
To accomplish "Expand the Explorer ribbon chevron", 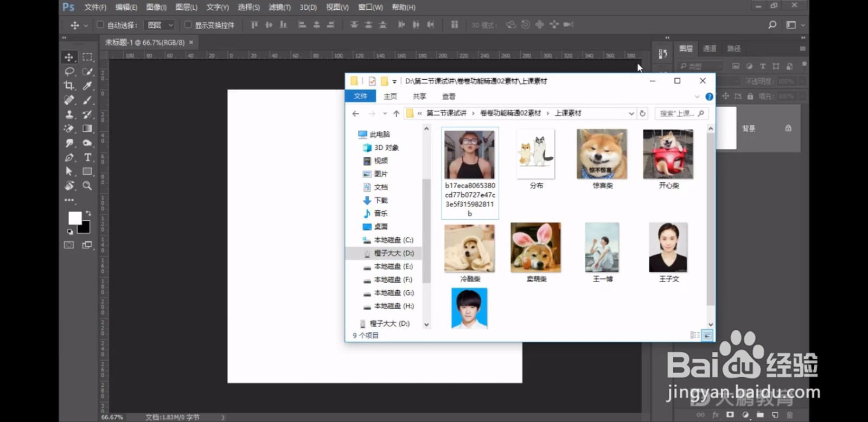I will coord(697,97).
